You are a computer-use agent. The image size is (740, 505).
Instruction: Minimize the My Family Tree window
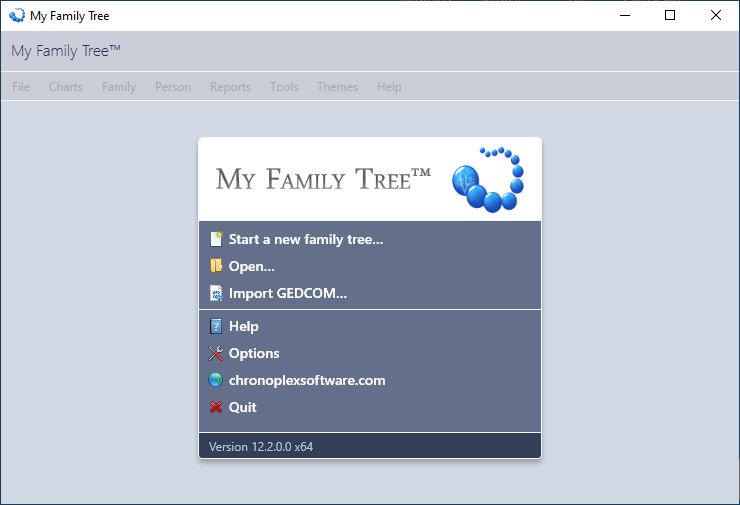pyautogui.click(x=625, y=16)
